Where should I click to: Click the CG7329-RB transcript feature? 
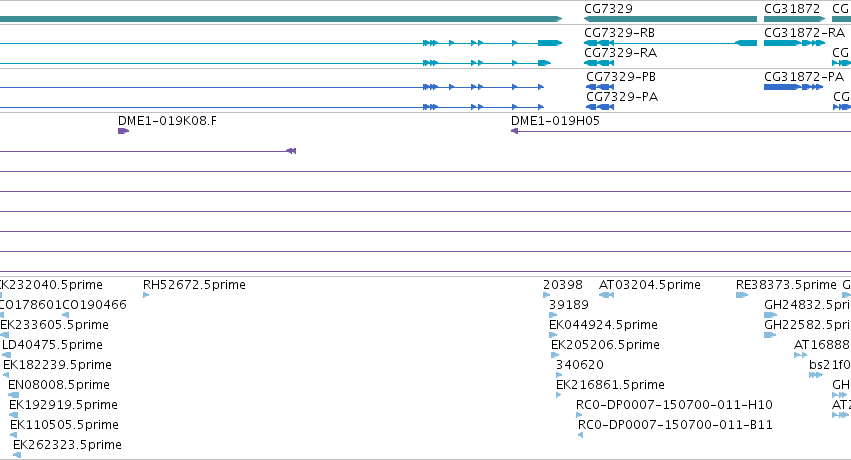coord(598,43)
